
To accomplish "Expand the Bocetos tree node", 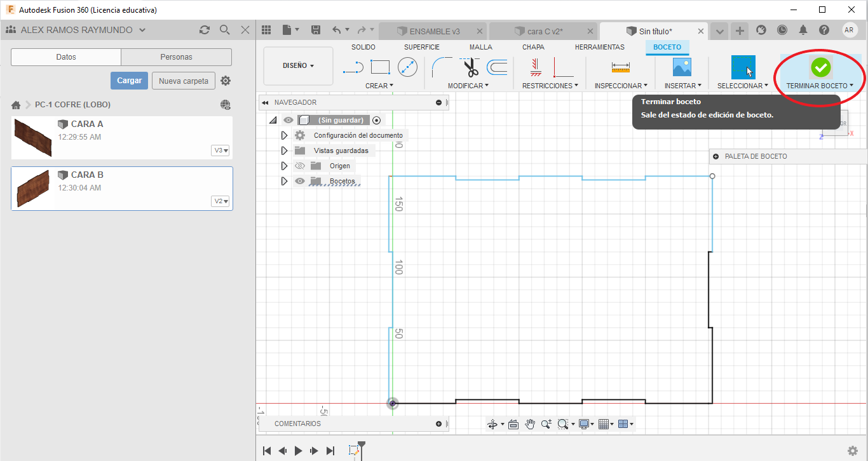I will click(284, 181).
